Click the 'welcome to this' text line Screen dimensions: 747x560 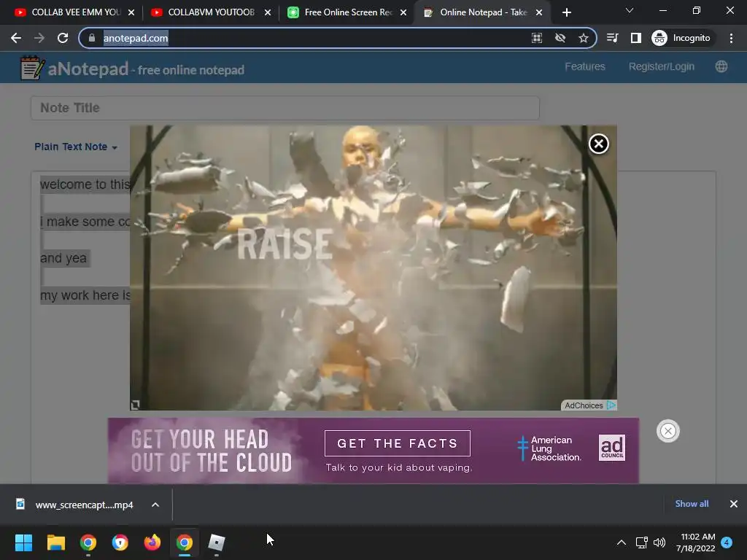coord(85,184)
